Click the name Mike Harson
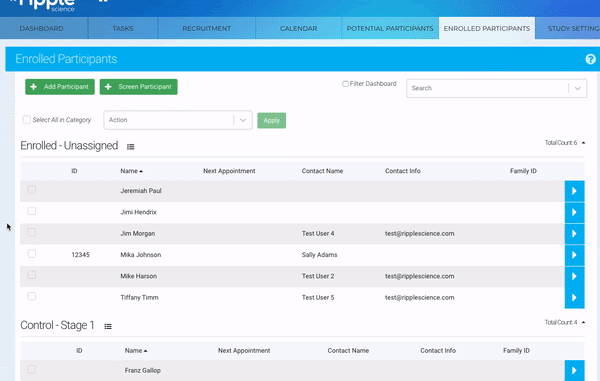Screen dimensions: 600x381 tap(139, 276)
